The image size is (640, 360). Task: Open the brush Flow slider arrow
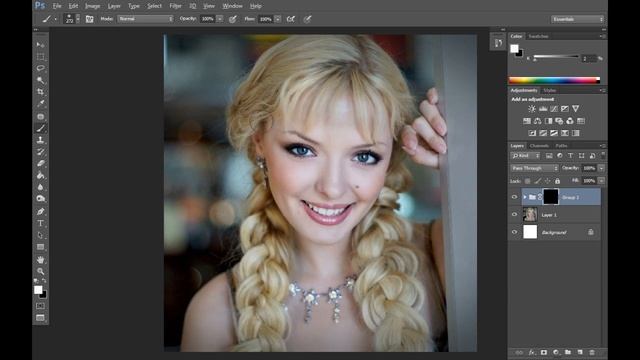point(278,19)
